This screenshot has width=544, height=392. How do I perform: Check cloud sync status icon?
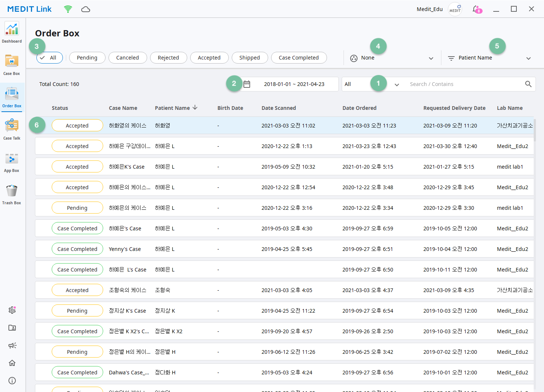coord(86,9)
